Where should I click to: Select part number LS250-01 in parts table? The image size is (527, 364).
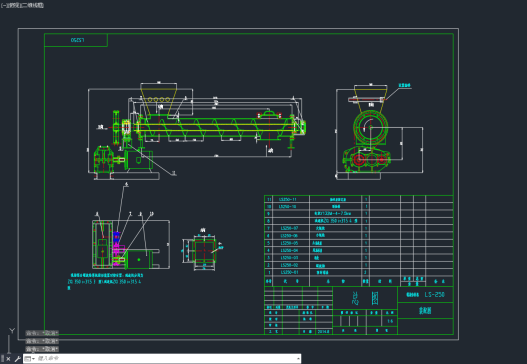point(289,272)
